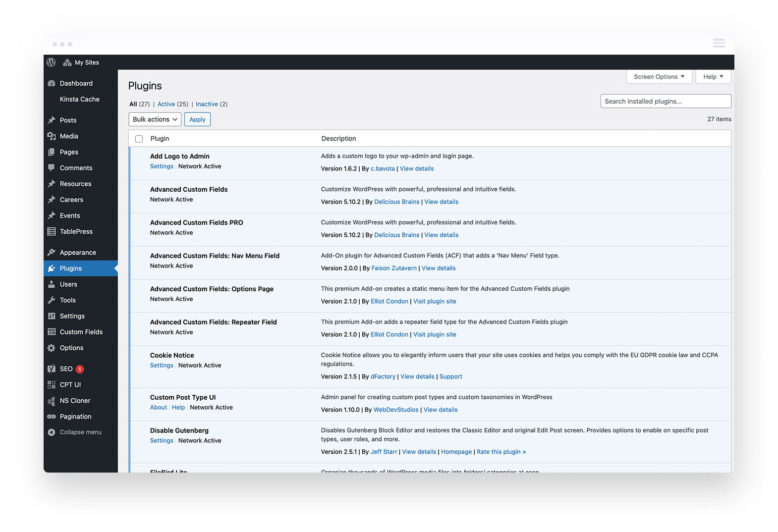This screenshot has width=778, height=532.
Task: Click the Pages icon in sidebar
Action: (x=52, y=152)
